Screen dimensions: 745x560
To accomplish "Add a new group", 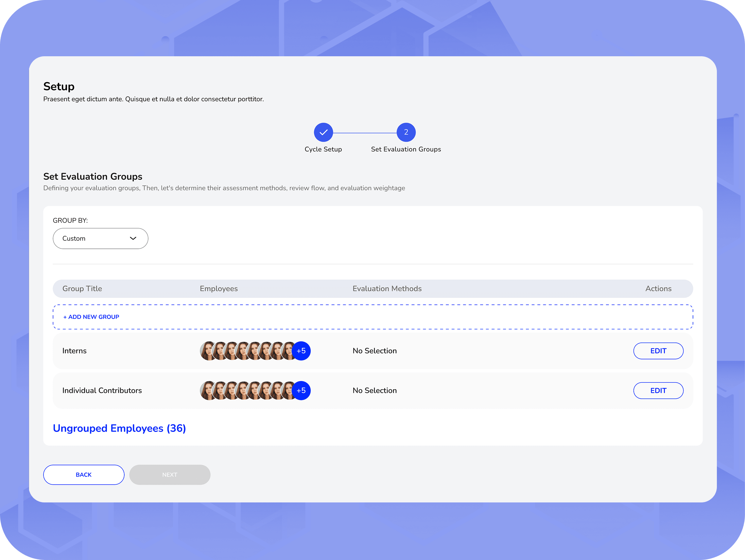I will pos(91,317).
